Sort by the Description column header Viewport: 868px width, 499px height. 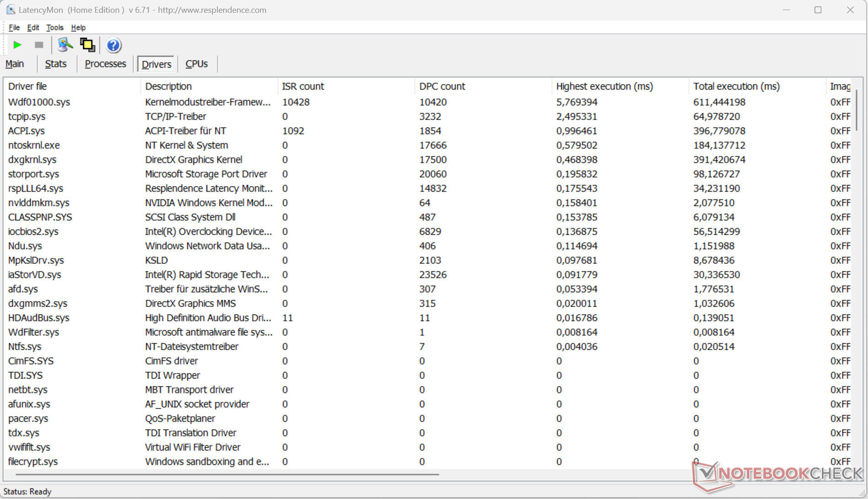click(x=209, y=86)
